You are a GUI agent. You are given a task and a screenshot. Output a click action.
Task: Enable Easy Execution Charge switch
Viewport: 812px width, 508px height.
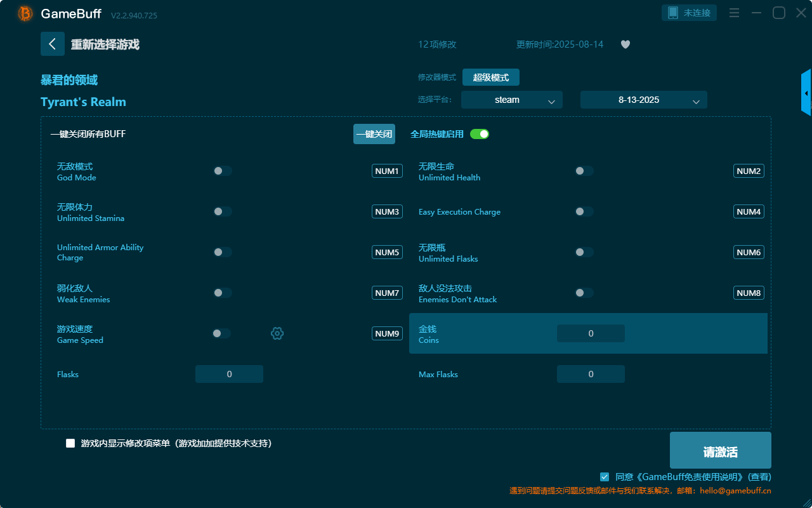tap(584, 211)
